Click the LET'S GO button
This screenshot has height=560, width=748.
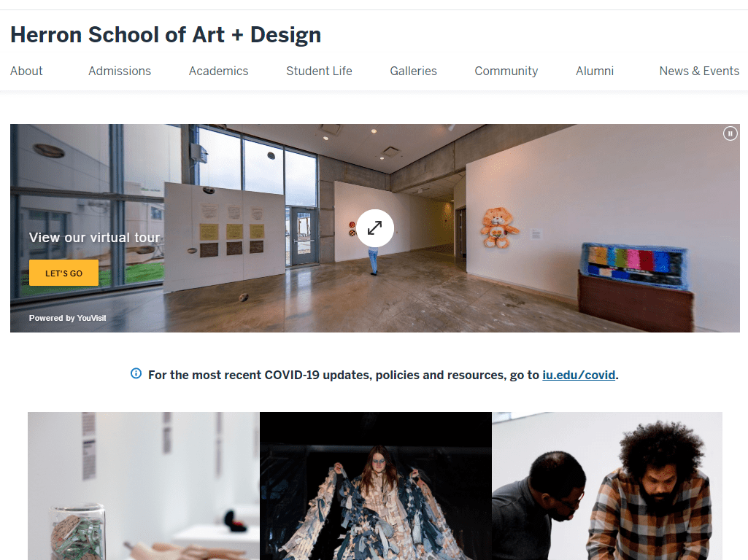(x=64, y=273)
